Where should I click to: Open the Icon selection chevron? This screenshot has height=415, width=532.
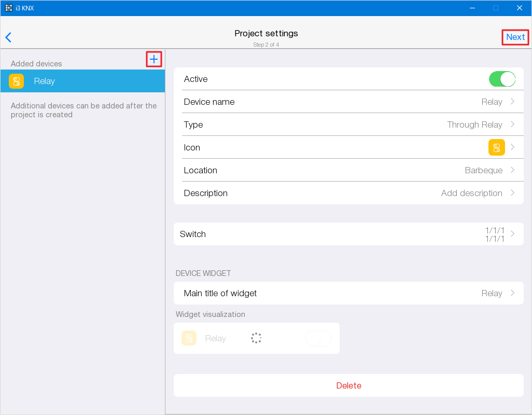[x=512, y=147]
